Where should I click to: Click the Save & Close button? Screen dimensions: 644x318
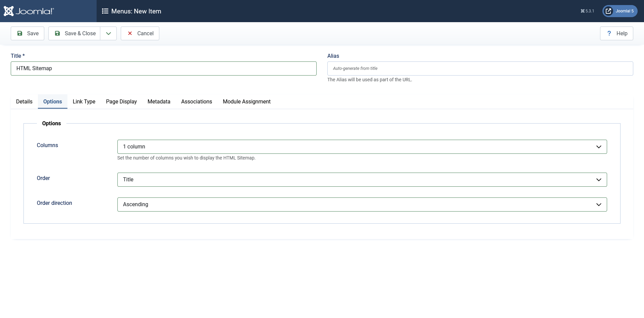point(74,33)
